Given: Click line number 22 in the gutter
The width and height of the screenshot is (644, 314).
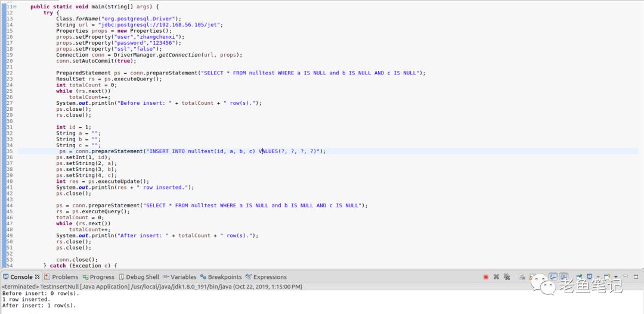Looking at the screenshot, I should click(10, 73).
